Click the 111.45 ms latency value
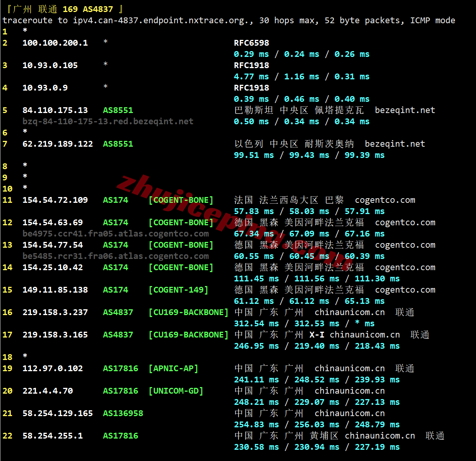 (256, 279)
